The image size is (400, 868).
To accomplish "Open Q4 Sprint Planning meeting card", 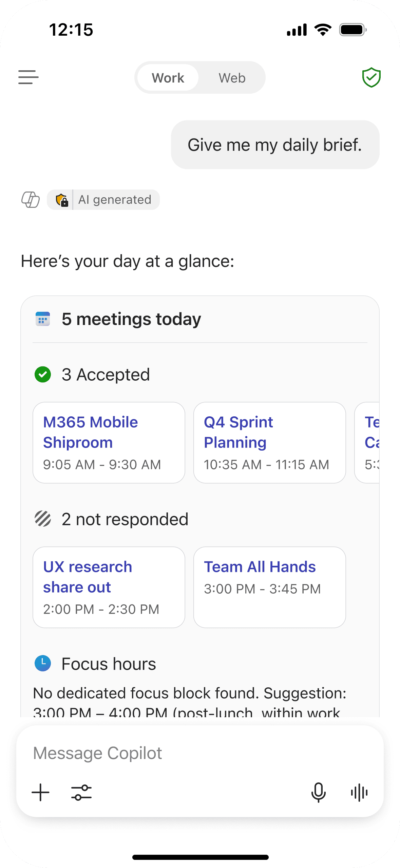I will [270, 442].
